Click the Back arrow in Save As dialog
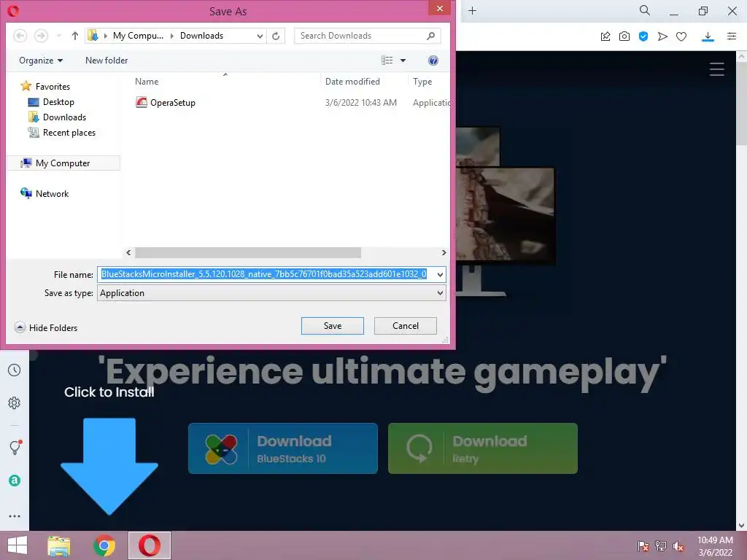Image resolution: width=747 pixels, height=560 pixels. [x=20, y=36]
